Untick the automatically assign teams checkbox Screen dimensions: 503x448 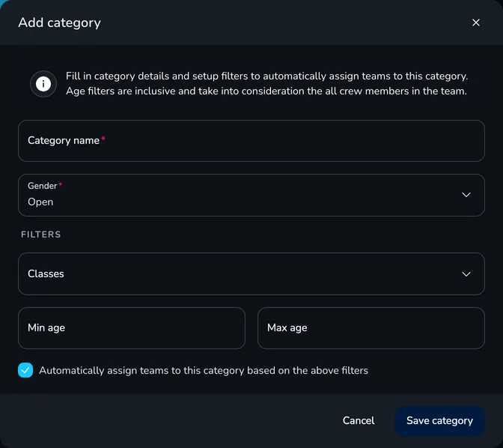point(25,370)
